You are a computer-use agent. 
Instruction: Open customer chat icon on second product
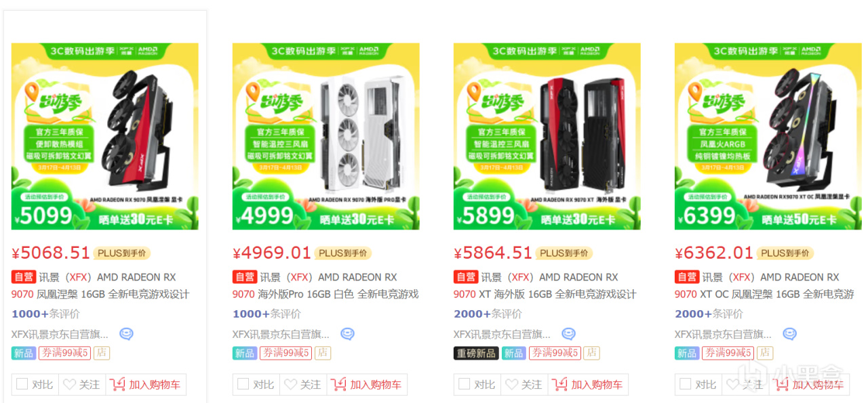pyautogui.click(x=347, y=334)
